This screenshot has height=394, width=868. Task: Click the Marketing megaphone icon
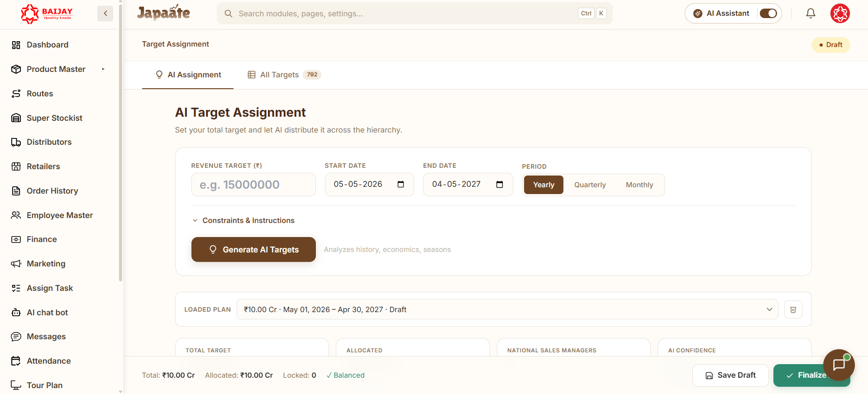coord(16,264)
